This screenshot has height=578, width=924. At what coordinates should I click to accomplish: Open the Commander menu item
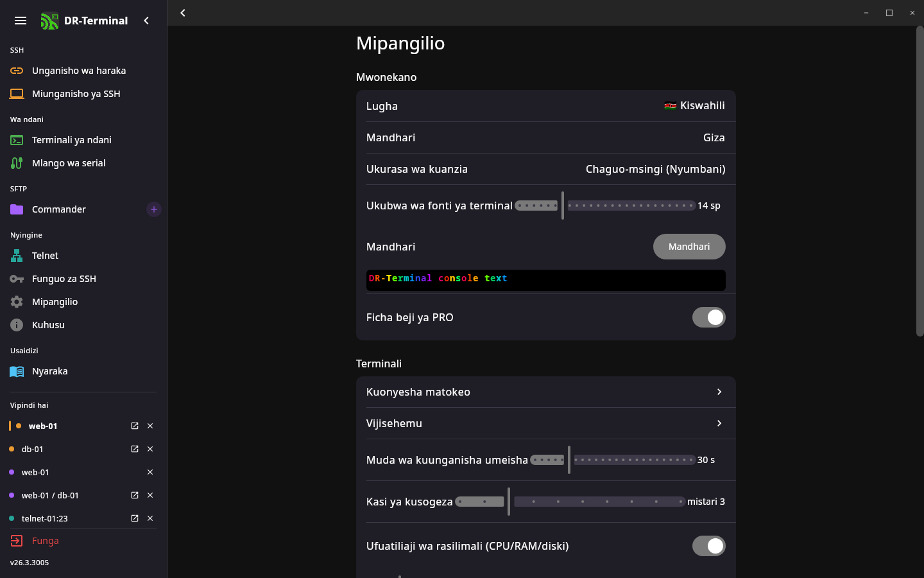[59, 209]
